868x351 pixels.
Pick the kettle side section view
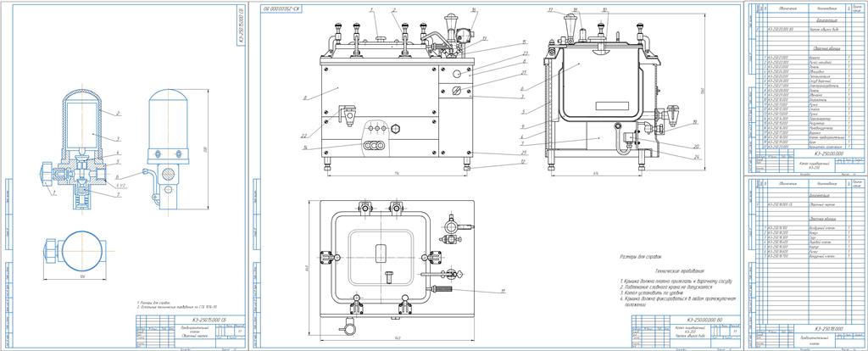coord(610,93)
